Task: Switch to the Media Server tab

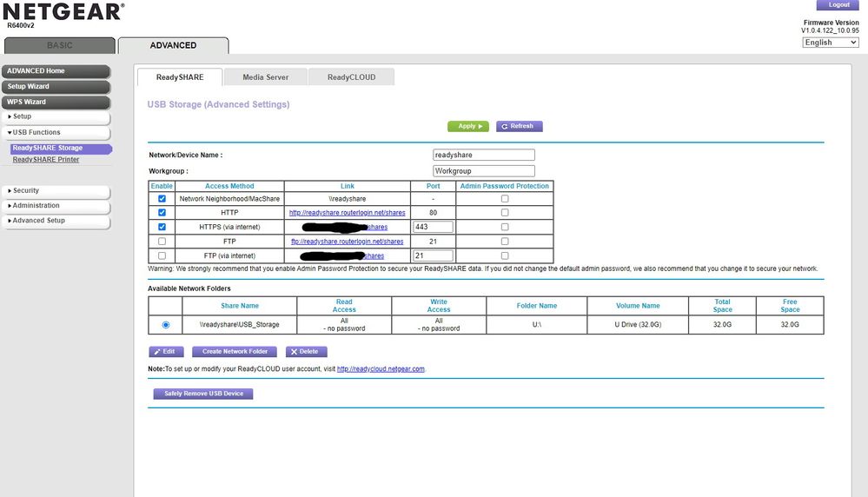Action: pyautogui.click(x=265, y=77)
